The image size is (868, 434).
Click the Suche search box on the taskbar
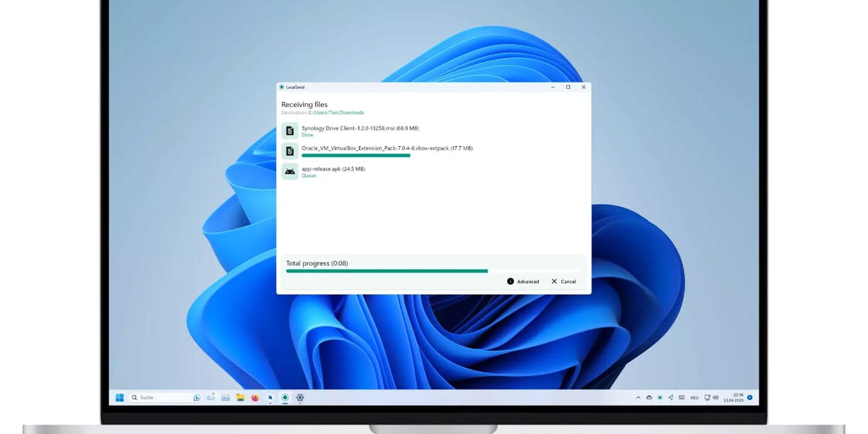(x=165, y=397)
